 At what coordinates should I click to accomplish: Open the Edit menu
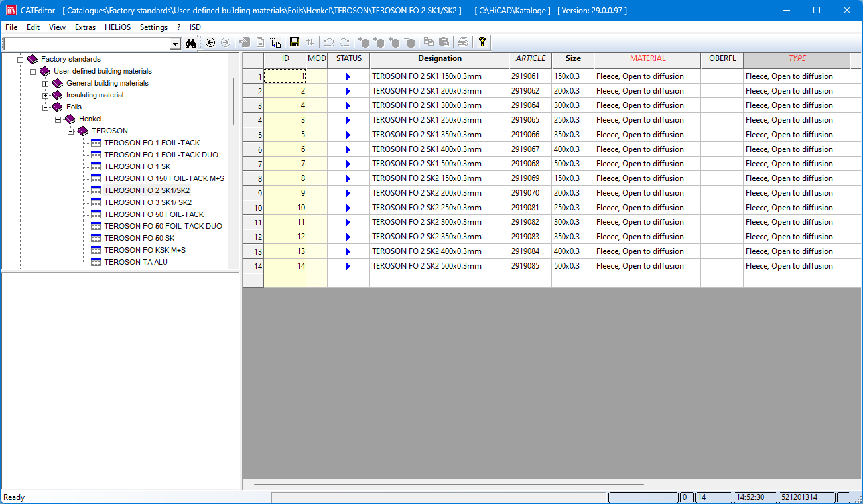(x=33, y=27)
